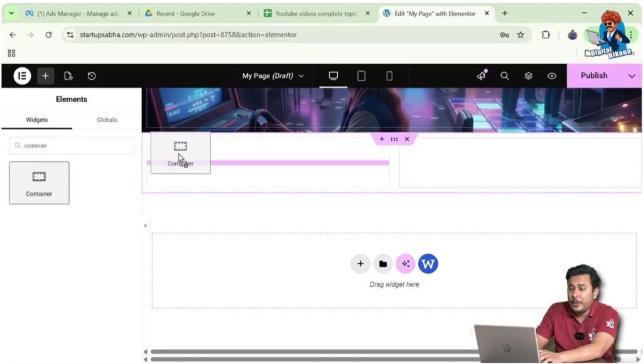Switch to the Recent - Google Drive tab
Screen dimensions: 643x364
click(x=196, y=13)
